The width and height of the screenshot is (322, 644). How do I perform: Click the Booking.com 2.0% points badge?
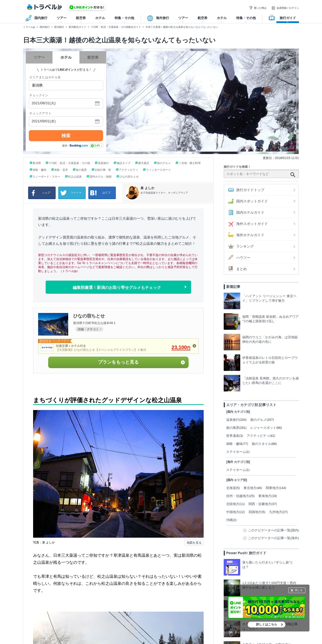(x=97, y=145)
